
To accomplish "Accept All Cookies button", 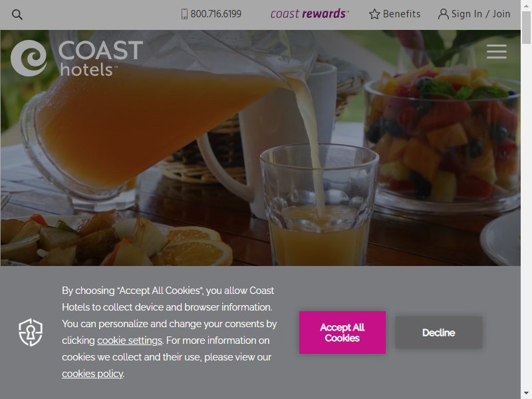I will [x=342, y=332].
